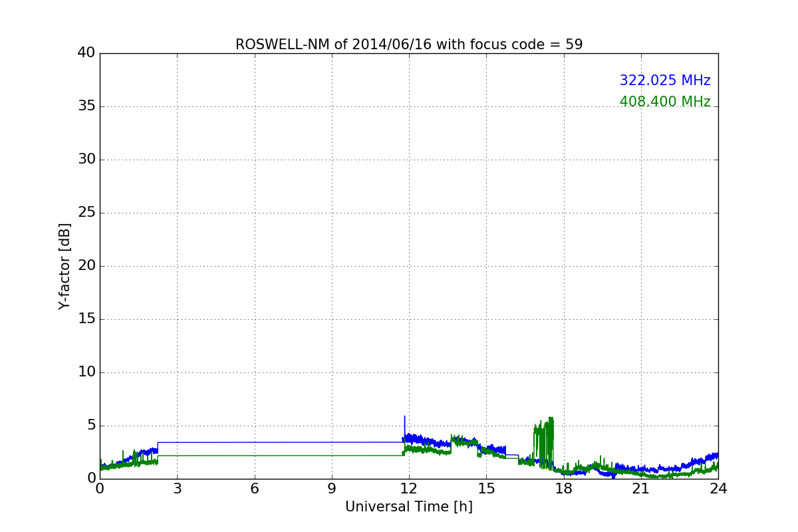Select the 408.400 MHz legend label

pos(665,102)
